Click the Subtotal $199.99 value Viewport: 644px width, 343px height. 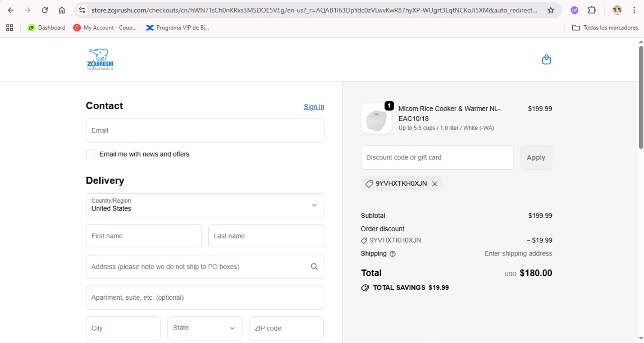pyautogui.click(x=540, y=216)
